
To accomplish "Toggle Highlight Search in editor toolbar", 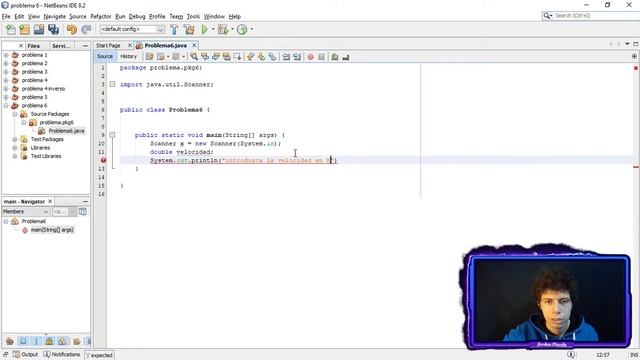I will (x=226, y=57).
